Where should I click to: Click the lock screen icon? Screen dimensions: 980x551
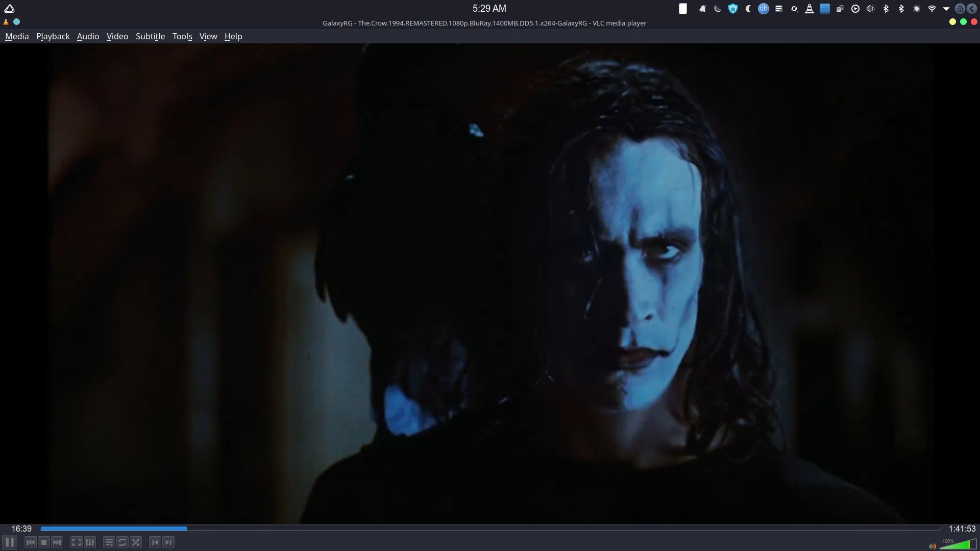(960, 9)
